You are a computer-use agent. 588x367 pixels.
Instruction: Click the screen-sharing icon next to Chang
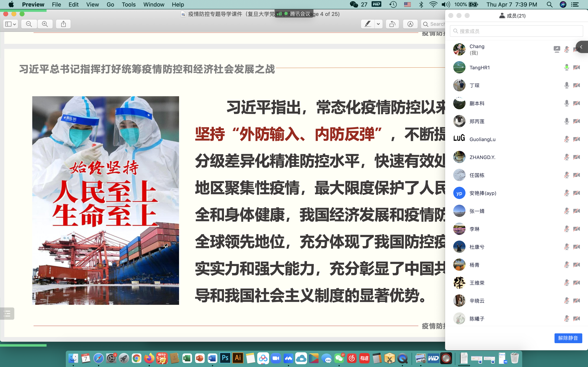557,49
